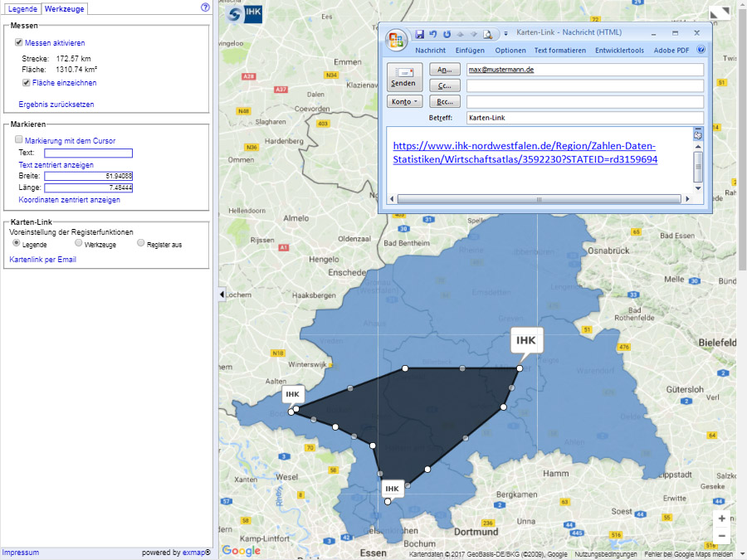Open print preview from the quick access toolbar
This screenshot has height=560, width=747.
pyautogui.click(x=487, y=34)
